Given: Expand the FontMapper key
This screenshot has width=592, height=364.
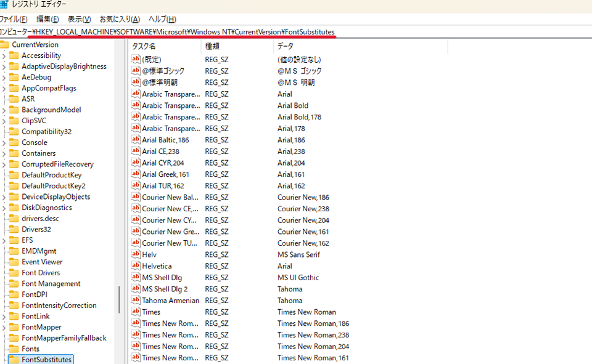Looking at the screenshot, I should 4,328.
